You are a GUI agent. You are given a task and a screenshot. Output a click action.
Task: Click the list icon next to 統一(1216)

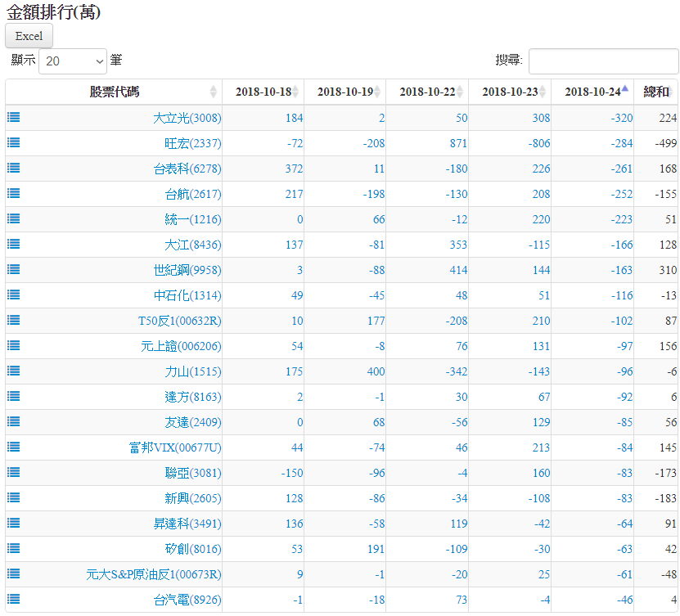click(x=13, y=218)
